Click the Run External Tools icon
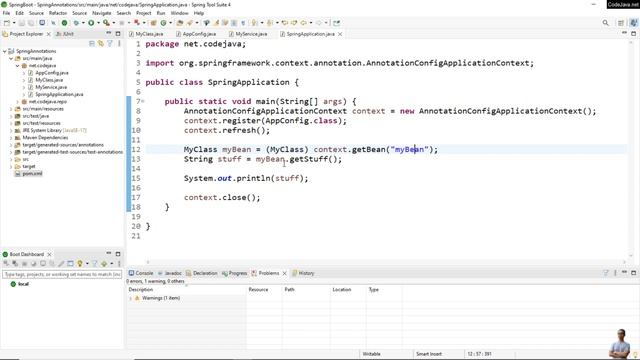 coord(106,23)
